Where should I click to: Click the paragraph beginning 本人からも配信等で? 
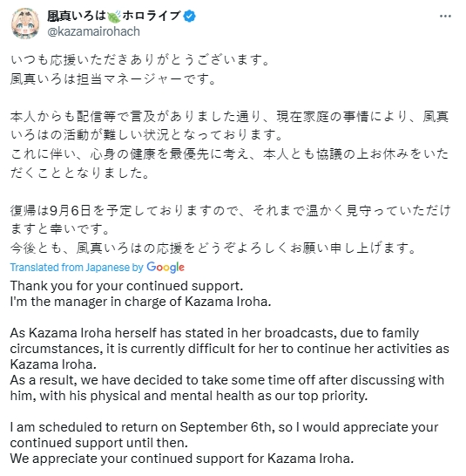coord(230,126)
